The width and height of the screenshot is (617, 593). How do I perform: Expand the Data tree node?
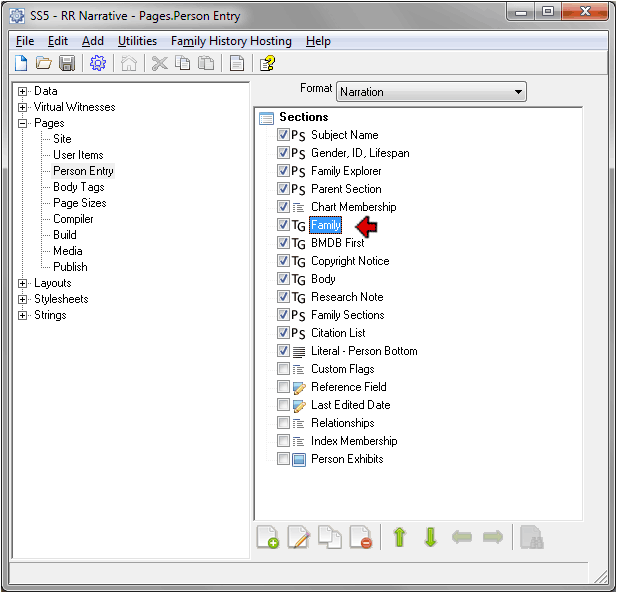pos(22,91)
